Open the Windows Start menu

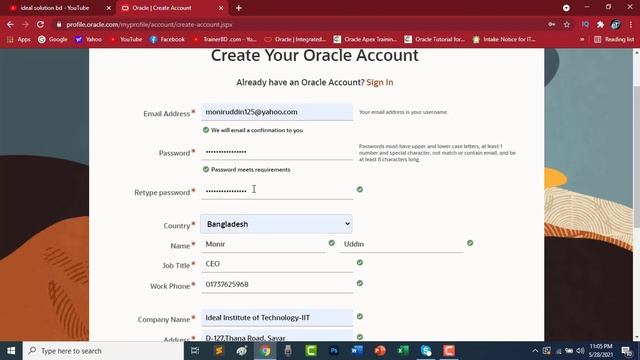[11, 351]
